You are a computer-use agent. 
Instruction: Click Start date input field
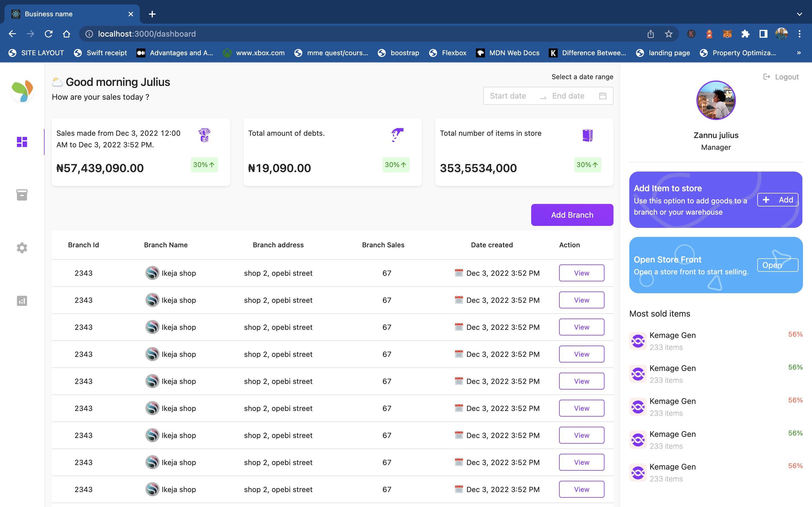point(508,96)
